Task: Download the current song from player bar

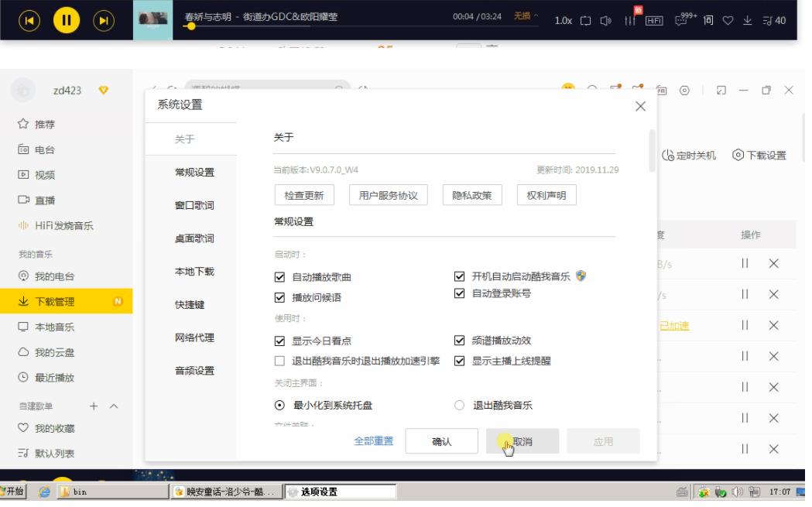Action: pyautogui.click(x=749, y=19)
